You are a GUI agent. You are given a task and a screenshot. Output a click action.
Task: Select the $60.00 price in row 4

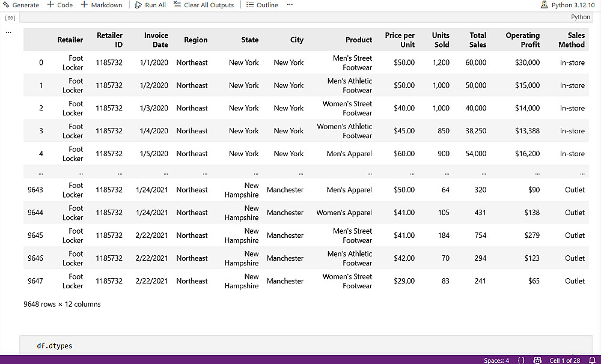pyautogui.click(x=404, y=154)
